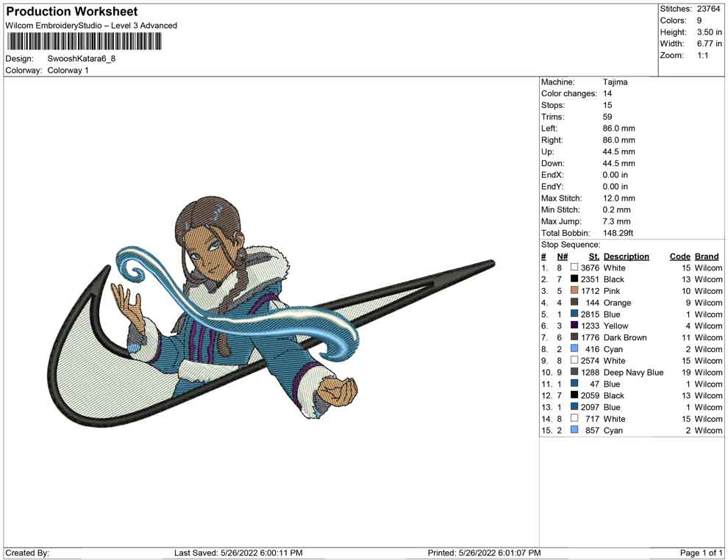This screenshot has height=560, width=728.
Task: Click 'Wilcom EmbroideryStudio – Level 3 Advanced' text
Action: pyautogui.click(x=91, y=26)
